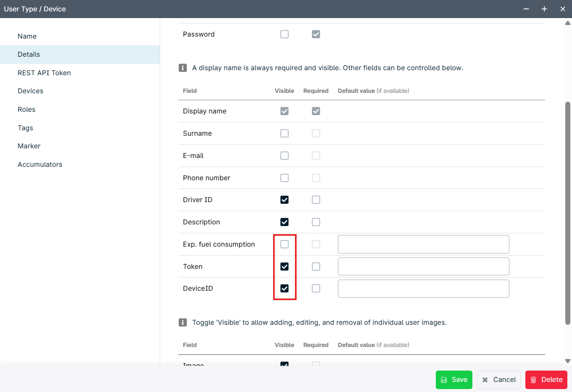
Task: Select the Accumulators sidebar entry
Action: pyautogui.click(x=40, y=164)
